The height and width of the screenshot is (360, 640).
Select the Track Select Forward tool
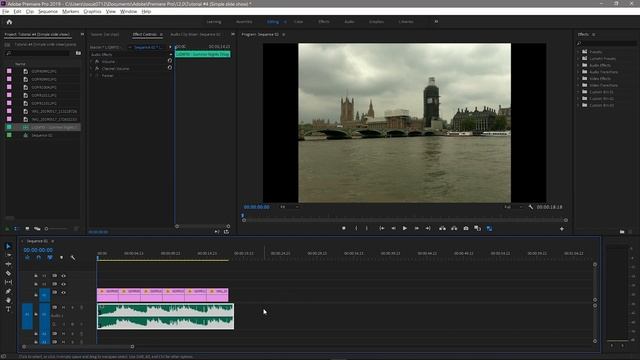click(8, 255)
